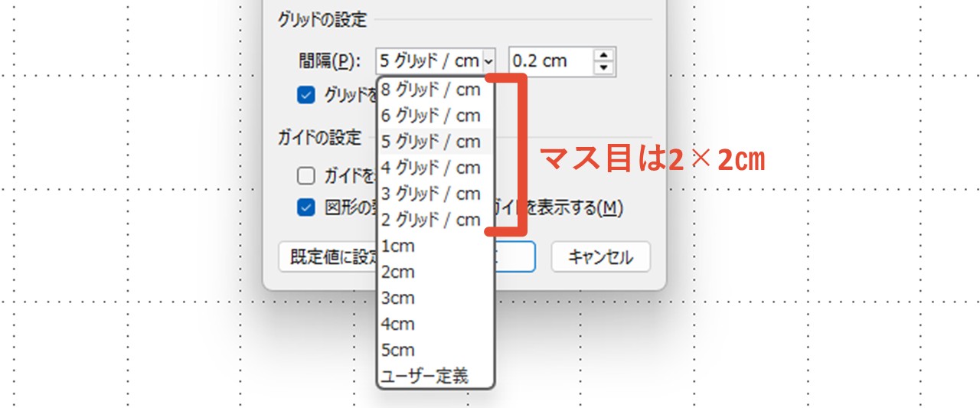The height and width of the screenshot is (408, 980).
Task: Toggle the グリッドを表示 checkbox
Action: (306, 95)
